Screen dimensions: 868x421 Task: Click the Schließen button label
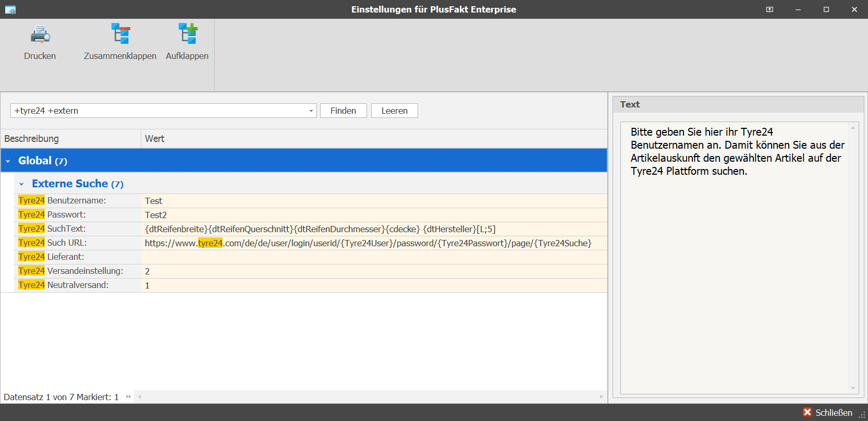[834, 413]
